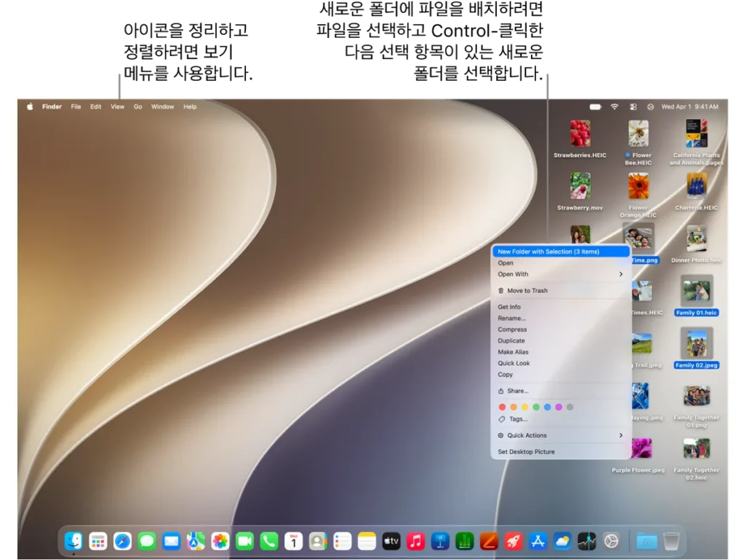
Task: Choose Get Info from context menu
Action: 561,307
